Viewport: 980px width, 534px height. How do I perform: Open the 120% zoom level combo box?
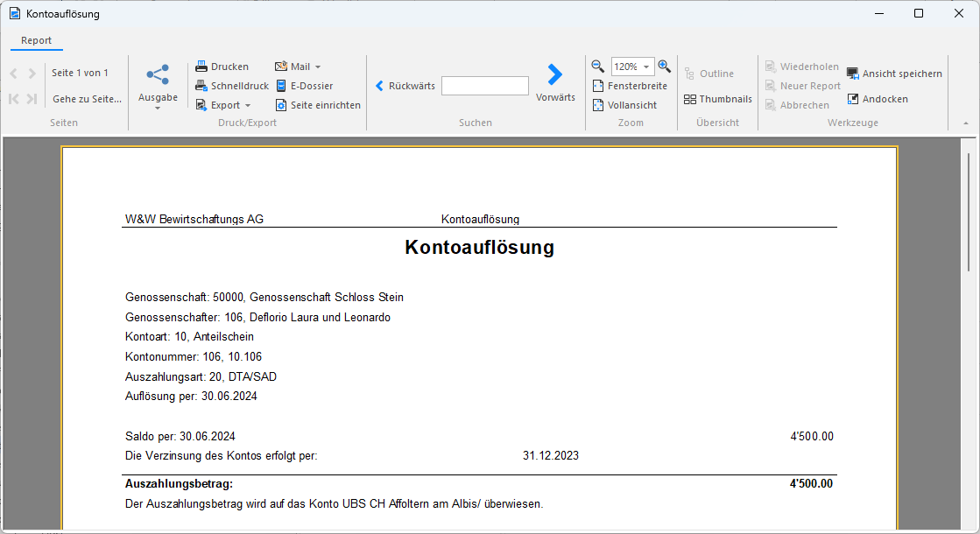click(x=632, y=67)
